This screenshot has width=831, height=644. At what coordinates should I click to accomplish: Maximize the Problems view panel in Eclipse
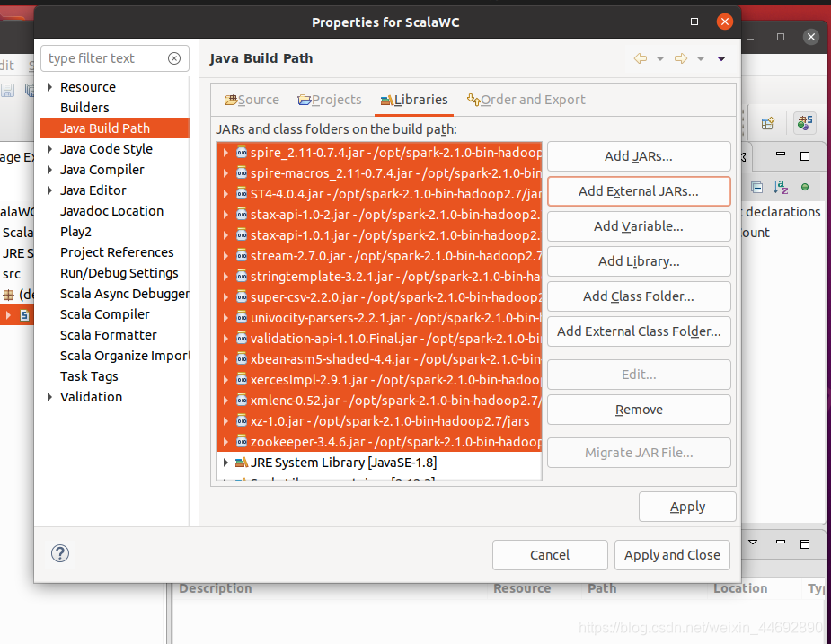tap(805, 543)
